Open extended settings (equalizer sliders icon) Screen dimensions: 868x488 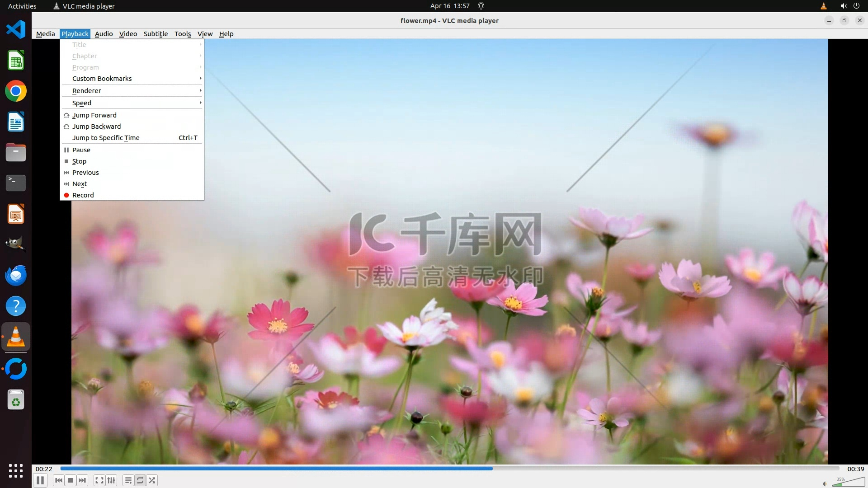tap(111, 480)
